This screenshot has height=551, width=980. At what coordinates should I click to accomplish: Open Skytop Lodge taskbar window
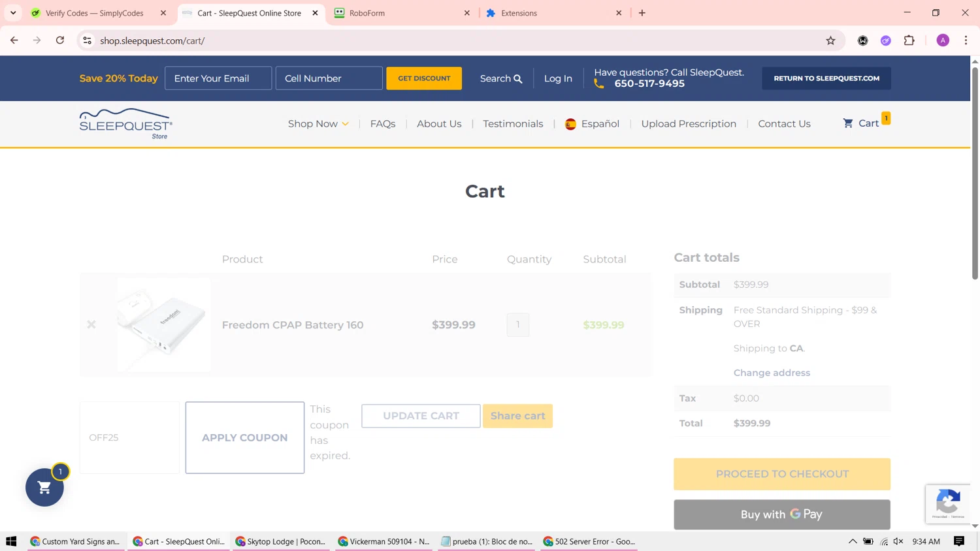click(281, 541)
